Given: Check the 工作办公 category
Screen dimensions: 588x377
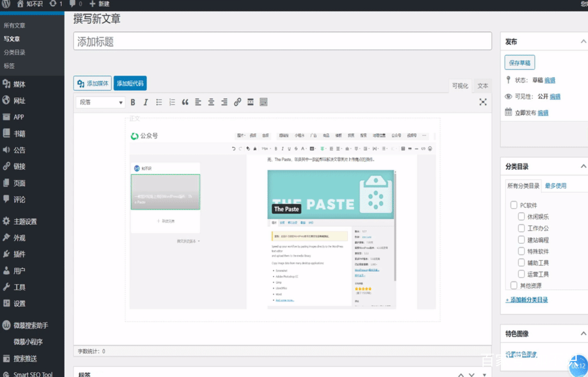Looking at the screenshot, I should click(521, 228).
